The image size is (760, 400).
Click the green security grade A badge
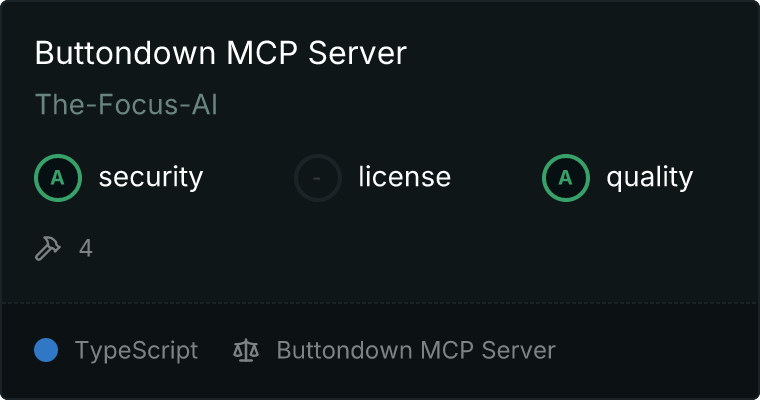tap(58, 178)
